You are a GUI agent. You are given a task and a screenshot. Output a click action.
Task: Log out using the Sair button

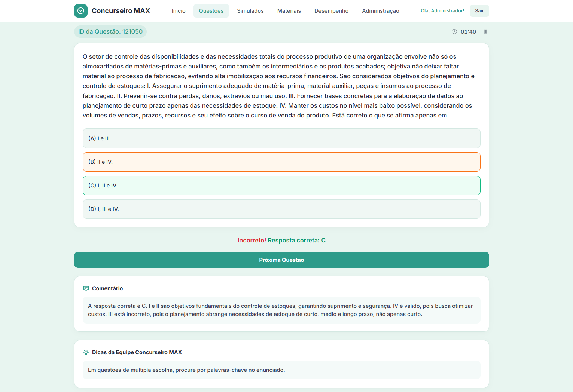(479, 11)
